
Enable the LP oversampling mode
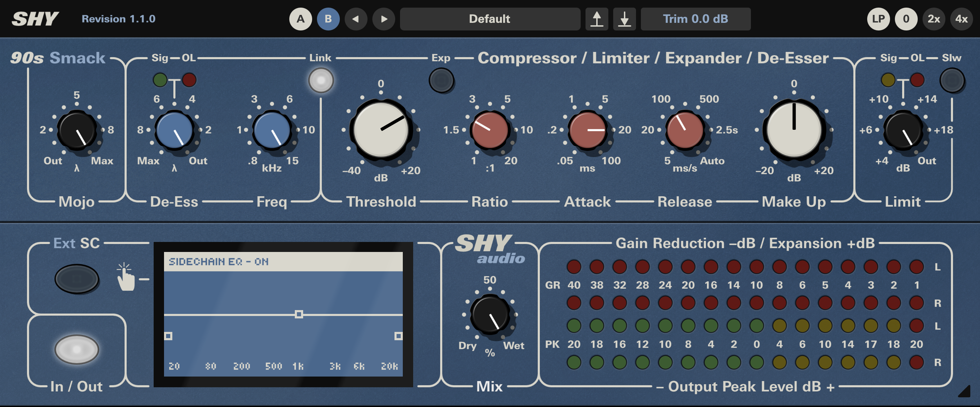[878, 19]
